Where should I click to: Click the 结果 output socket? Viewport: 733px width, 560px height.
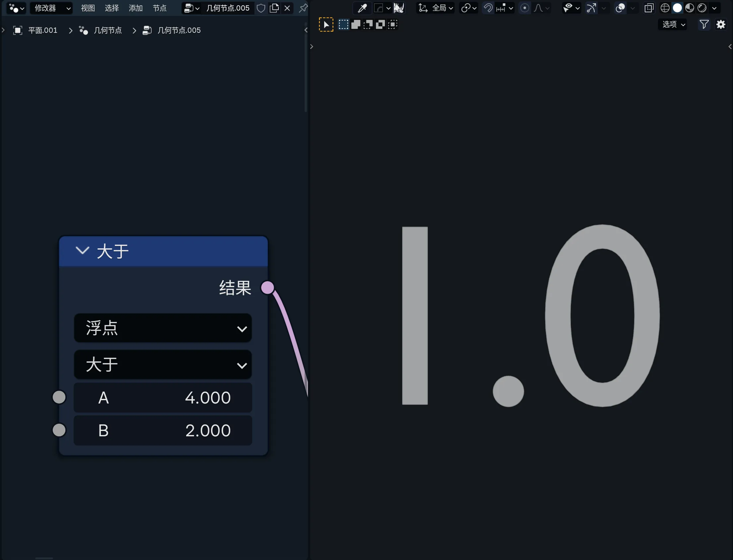[267, 288]
